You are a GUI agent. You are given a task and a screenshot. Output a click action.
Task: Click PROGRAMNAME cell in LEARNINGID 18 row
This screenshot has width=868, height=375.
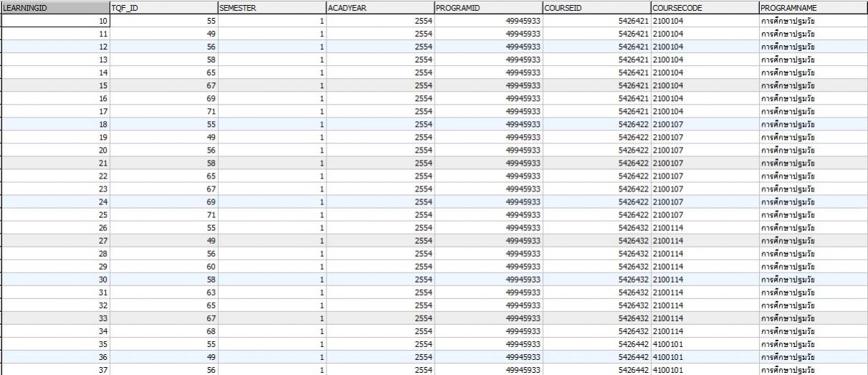[813, 124]
